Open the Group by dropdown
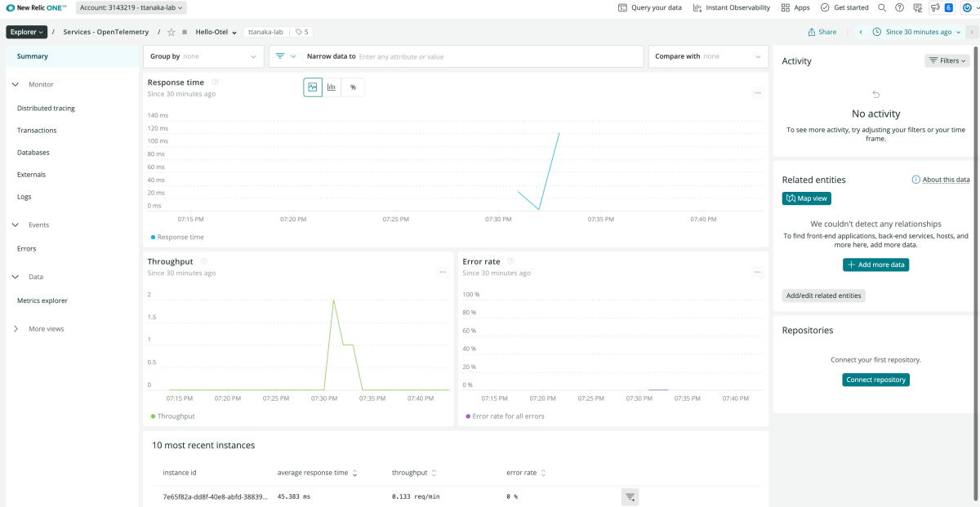This screenshot has width=980, height=507. click(203, 56)
